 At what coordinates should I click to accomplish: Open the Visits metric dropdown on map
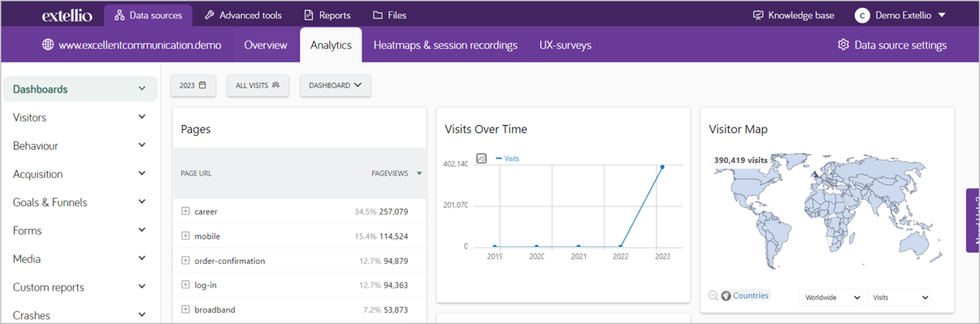pos(900,298)
